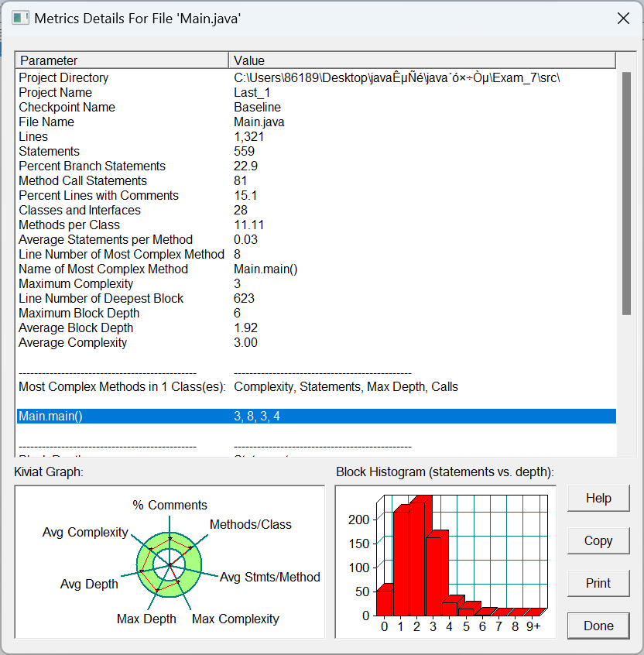Select the Maximum Block Depth row
The width and height of the screenshot is (644, 655).
[x=316, y=313]
